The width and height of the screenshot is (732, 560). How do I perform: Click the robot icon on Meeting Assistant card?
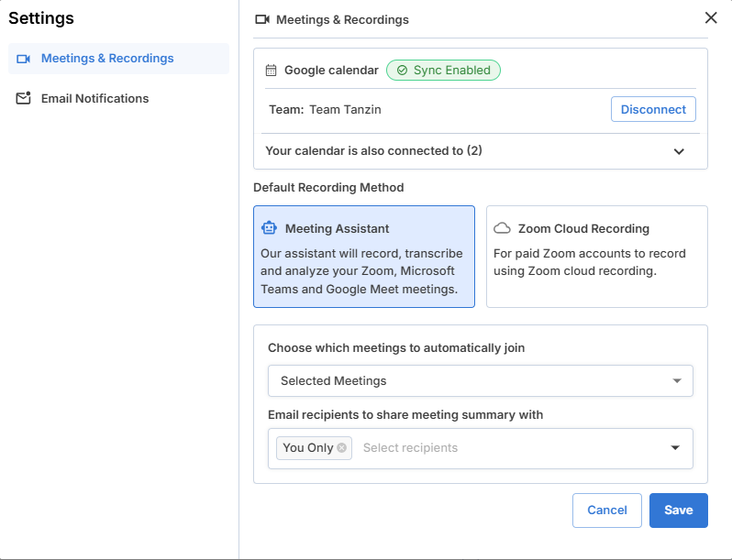[x=269, y=228]
